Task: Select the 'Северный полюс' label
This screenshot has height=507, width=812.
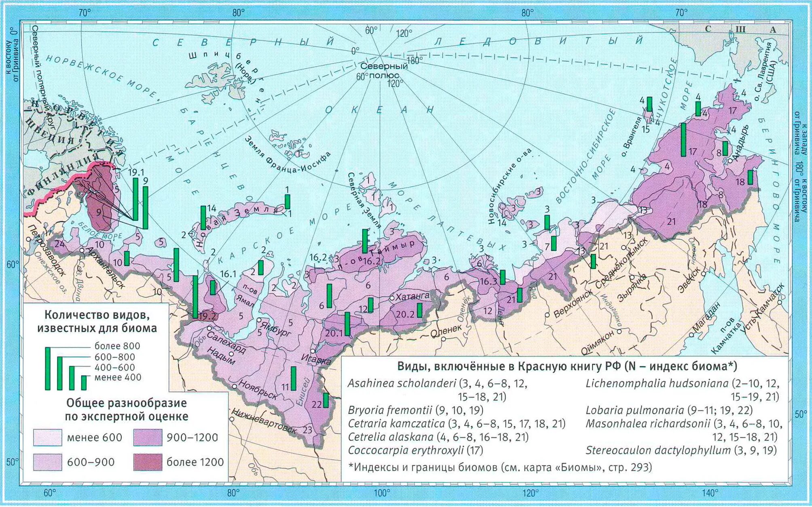Action: pyautogui.click(x=383, y=71)
